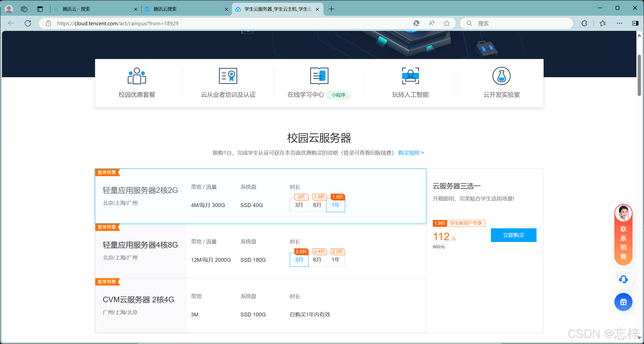Select 6月 duration for 4核8G server

point(317,260)
